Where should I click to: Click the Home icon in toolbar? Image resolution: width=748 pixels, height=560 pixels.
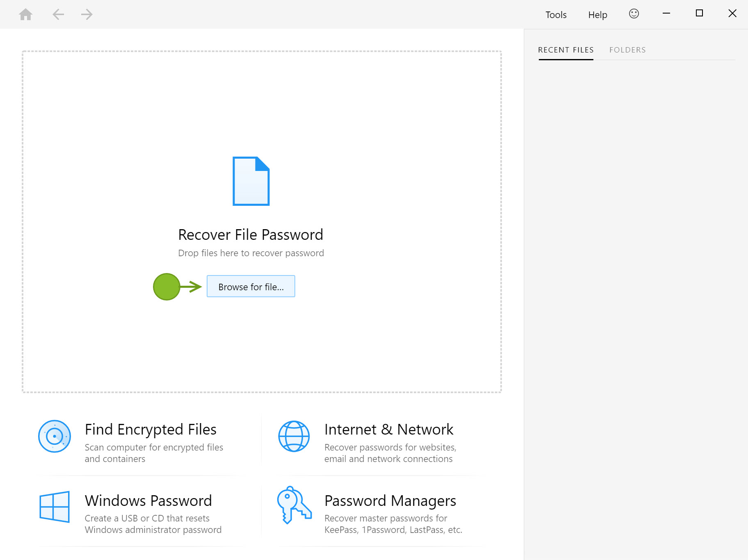tap(26, 14)
